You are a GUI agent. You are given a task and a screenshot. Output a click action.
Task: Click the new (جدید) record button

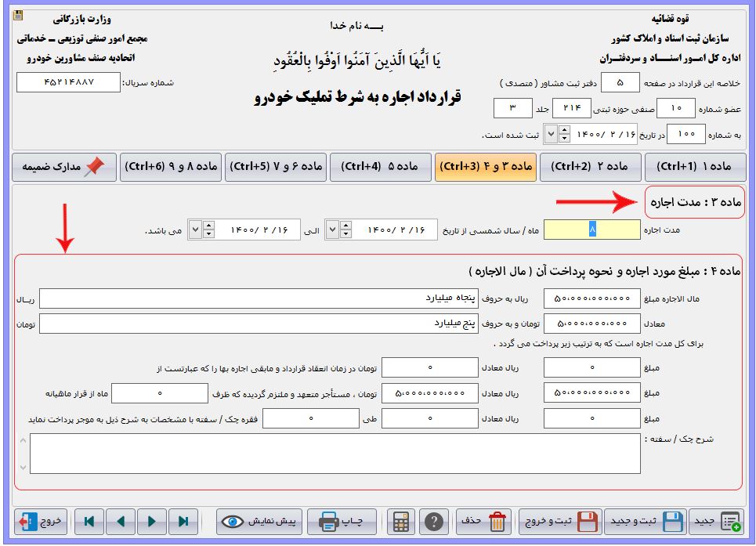[x=715, y=522]
